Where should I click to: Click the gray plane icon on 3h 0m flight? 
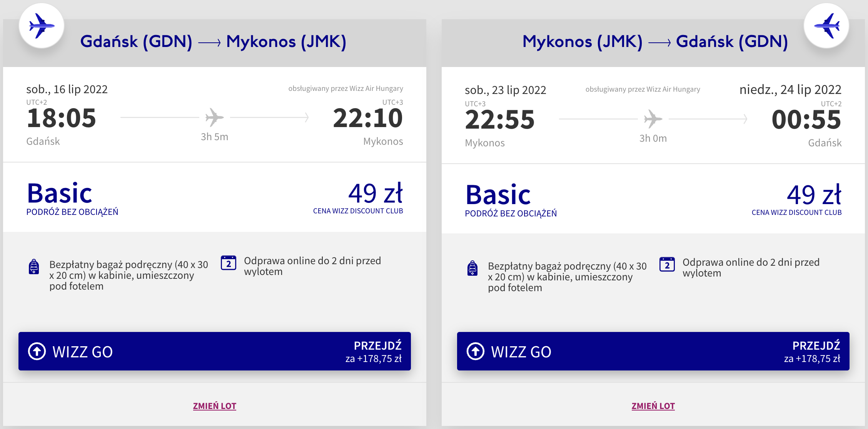pyautogui.click(x=653, y=119)
